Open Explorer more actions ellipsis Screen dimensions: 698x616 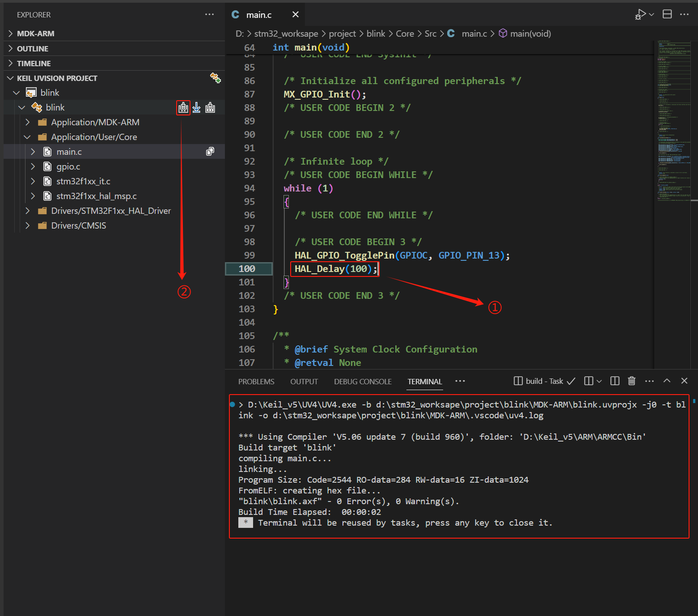209,14
